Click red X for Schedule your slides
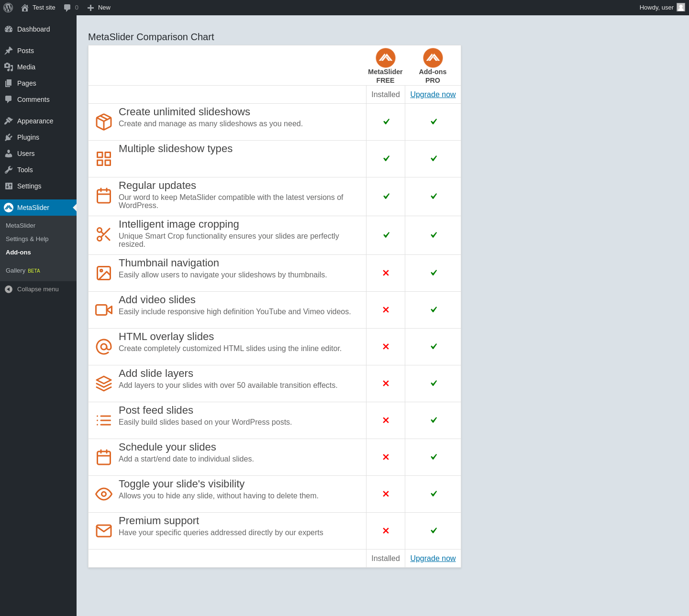The image size is (689, 616). click(386, 457)
